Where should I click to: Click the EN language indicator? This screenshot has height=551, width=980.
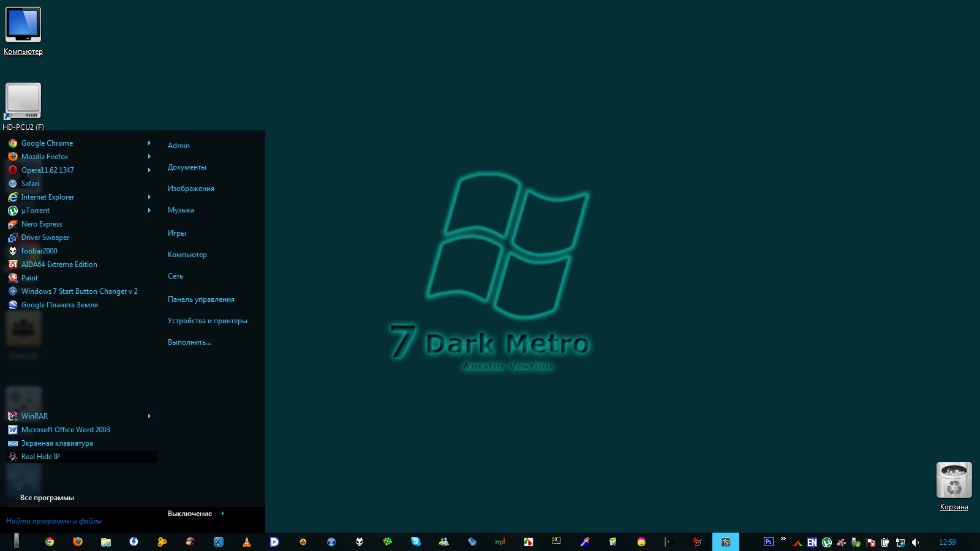coord(812,542)
